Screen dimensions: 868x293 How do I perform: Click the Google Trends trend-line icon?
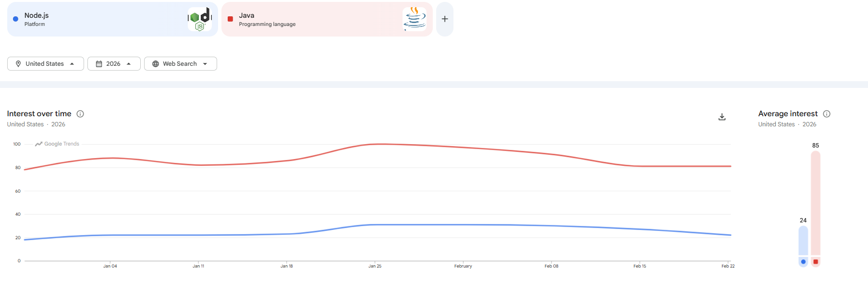39,144
